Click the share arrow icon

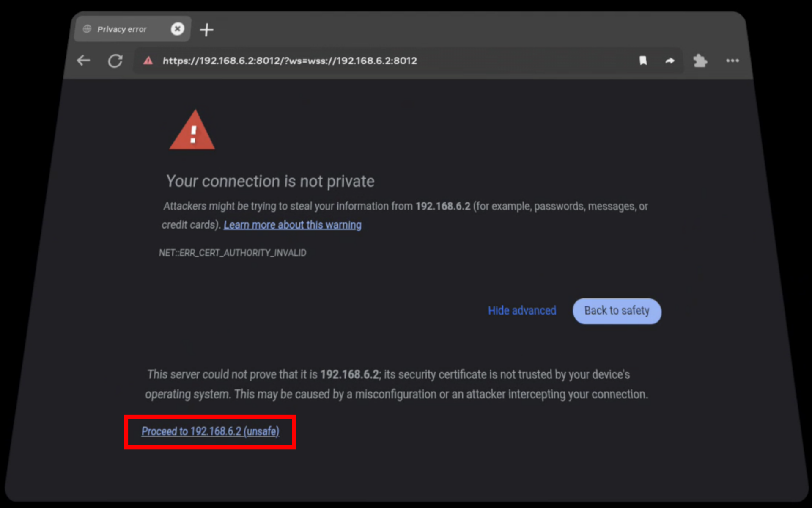670,61
